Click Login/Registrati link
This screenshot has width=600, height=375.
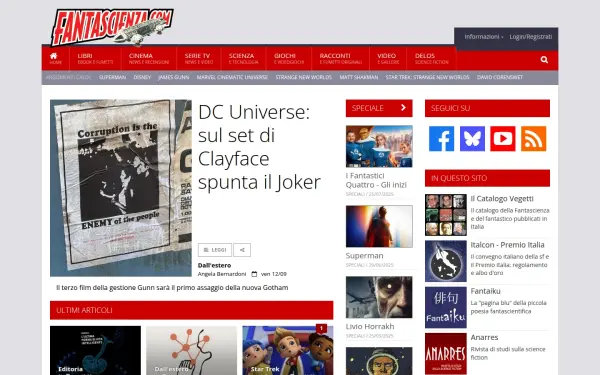530,37
